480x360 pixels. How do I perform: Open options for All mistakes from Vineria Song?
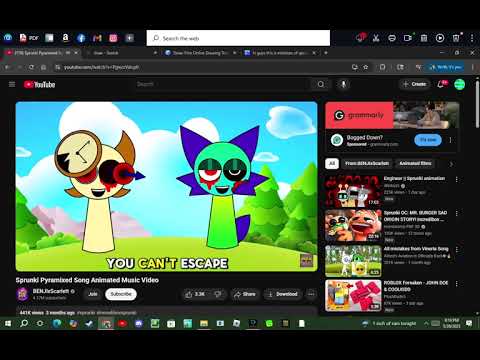click(x=457, y=249)
